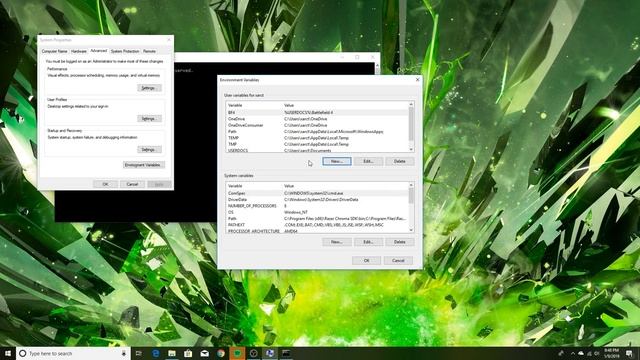
Task: Switch to the System Properties taskbar icon
Action: tap(270, 353)
